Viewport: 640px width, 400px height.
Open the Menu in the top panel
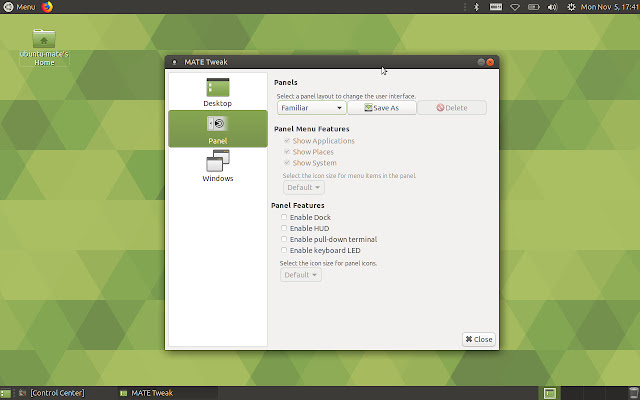pyautogui.click(x=19, y=7)
